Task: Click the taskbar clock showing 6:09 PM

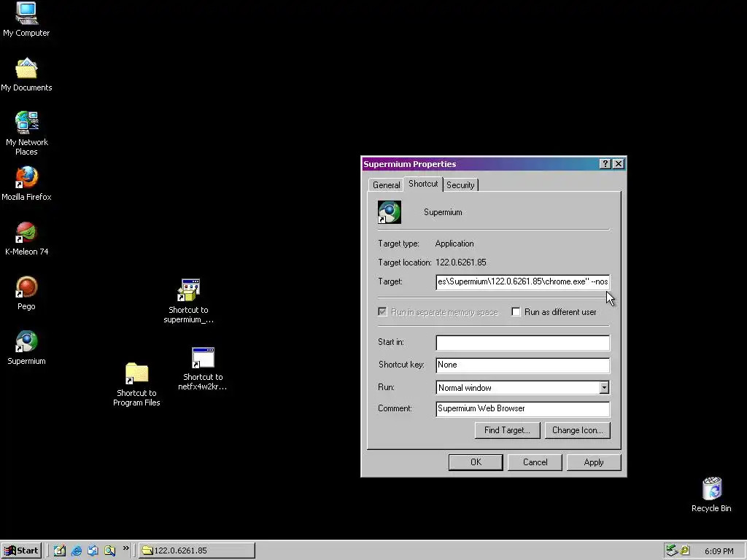Action: [719, 551]
